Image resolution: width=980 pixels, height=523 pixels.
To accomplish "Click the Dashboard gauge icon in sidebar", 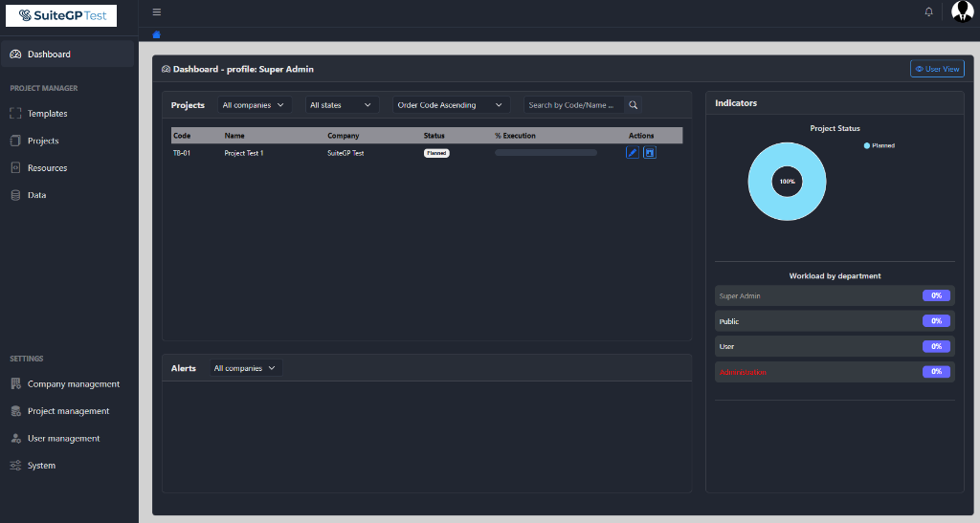I will 15,54.
